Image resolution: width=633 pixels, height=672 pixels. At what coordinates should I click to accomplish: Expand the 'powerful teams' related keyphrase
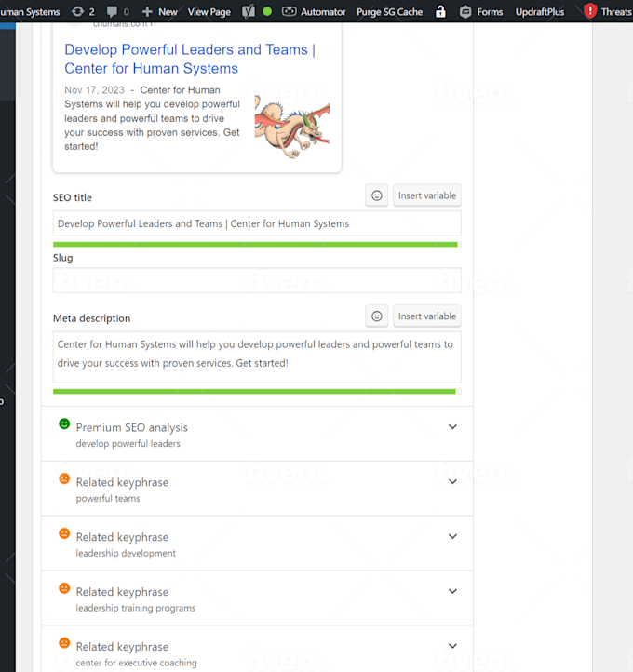click(x=452, y=482)
